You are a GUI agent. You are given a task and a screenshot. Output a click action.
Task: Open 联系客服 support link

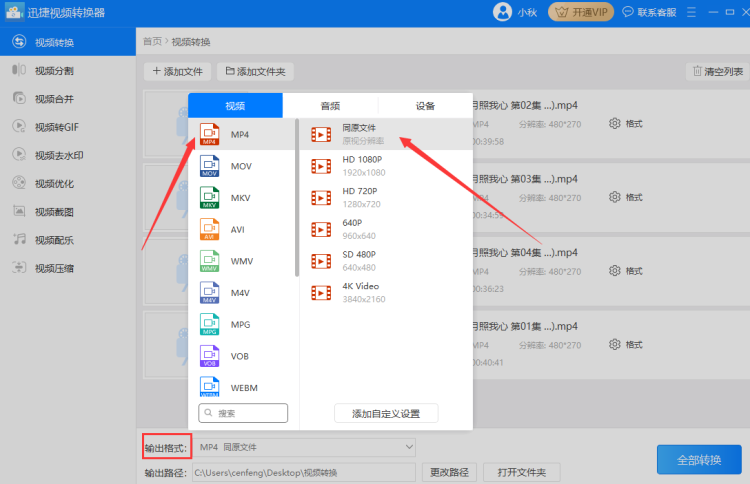coord(650,12)
